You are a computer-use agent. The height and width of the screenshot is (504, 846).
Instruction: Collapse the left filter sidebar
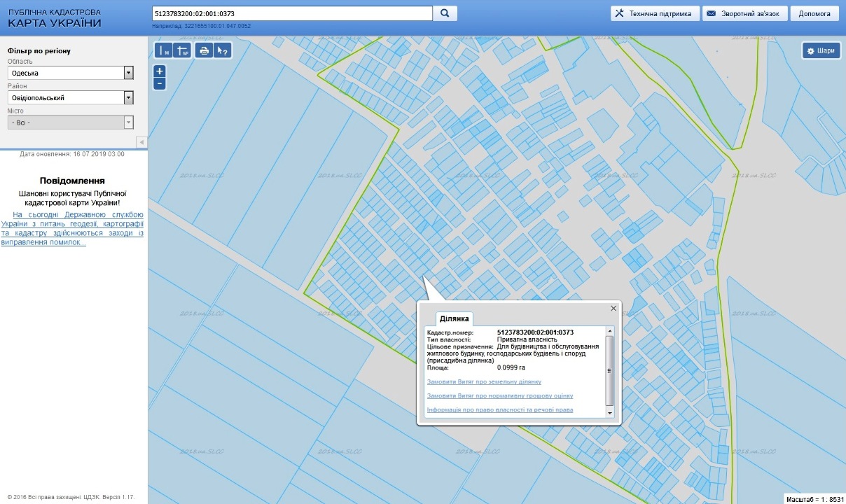click(141, 142)
